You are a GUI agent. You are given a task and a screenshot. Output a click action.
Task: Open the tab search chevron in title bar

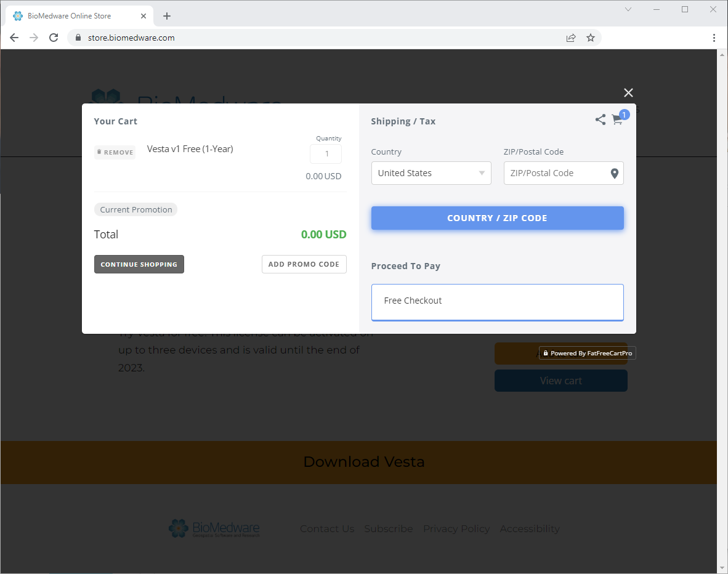(628, 9)
